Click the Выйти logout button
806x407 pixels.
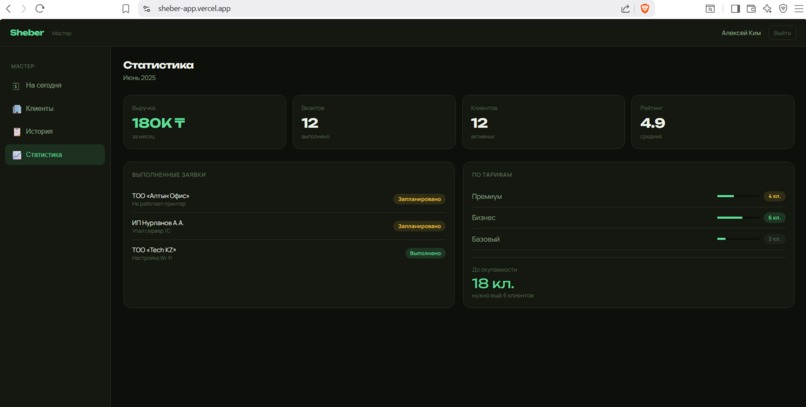click(782, 33)
